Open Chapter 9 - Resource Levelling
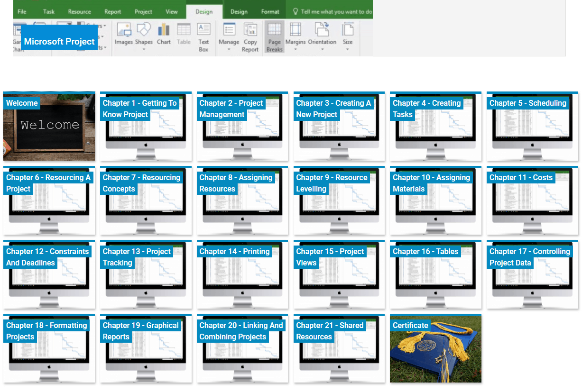 [x=339, y=201]
